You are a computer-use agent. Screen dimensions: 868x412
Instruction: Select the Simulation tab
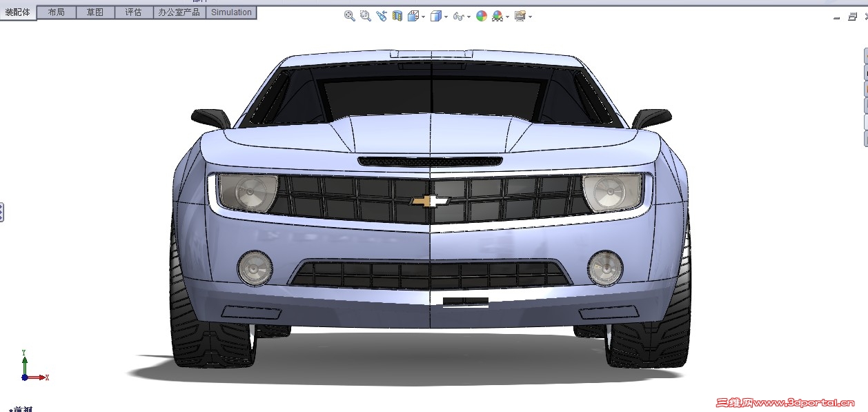click(232, 12)
